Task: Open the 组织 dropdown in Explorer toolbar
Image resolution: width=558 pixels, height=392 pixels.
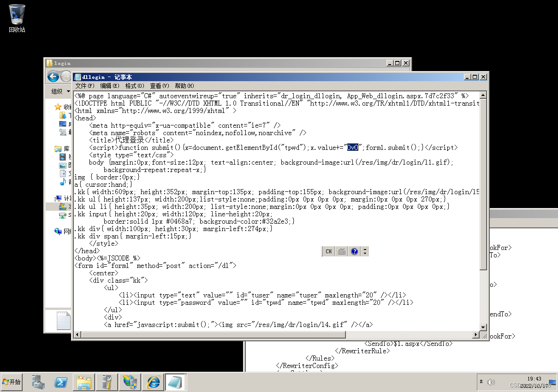Action: pos(60,91)
